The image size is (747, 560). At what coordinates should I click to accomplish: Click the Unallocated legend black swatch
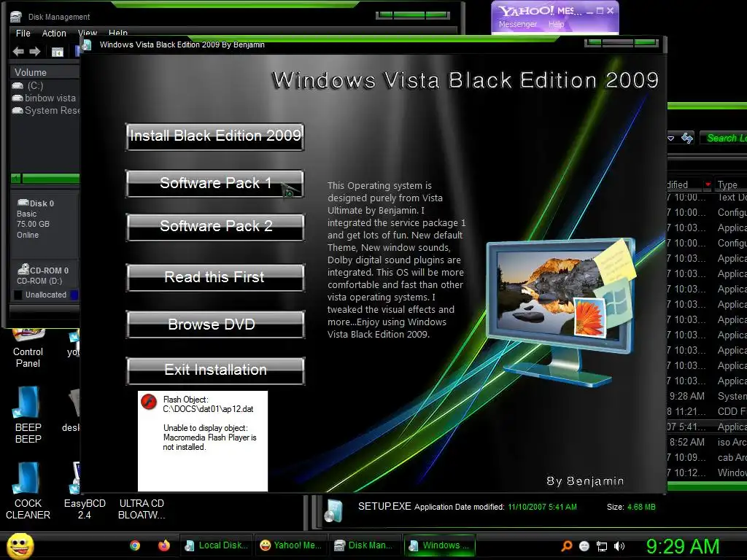(18, 295)
